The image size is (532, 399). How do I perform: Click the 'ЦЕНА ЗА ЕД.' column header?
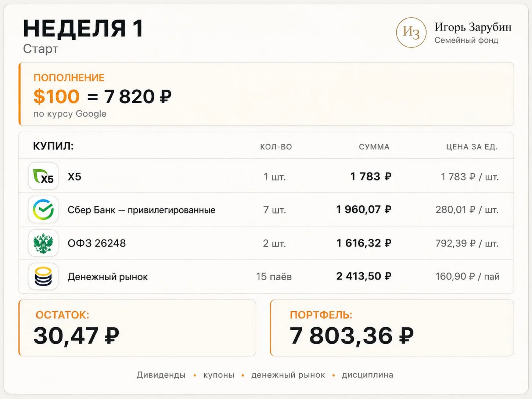[472, 147]
